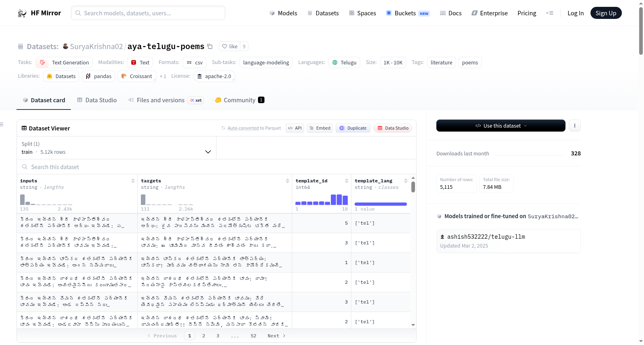The height and width of the screenshot is (345, 644).
Task: Open Data Studio from the viewer header
Action: (x=393, y=128)
